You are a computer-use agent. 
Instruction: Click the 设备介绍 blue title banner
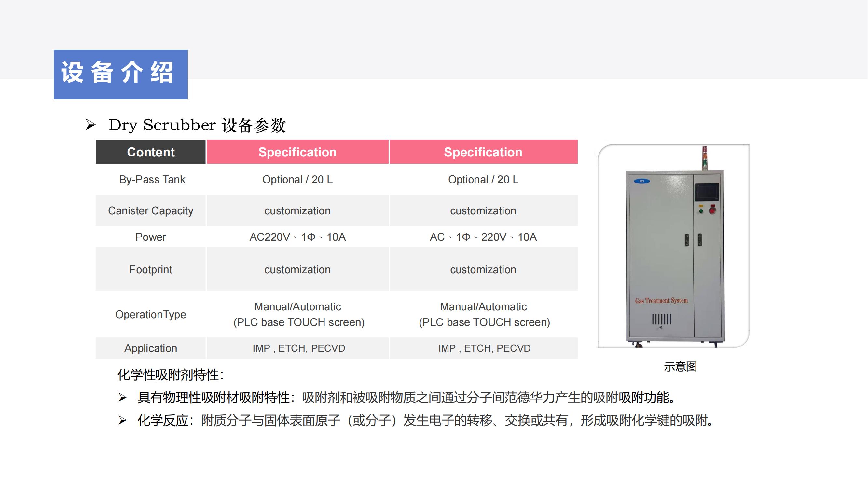pos(121,75)
